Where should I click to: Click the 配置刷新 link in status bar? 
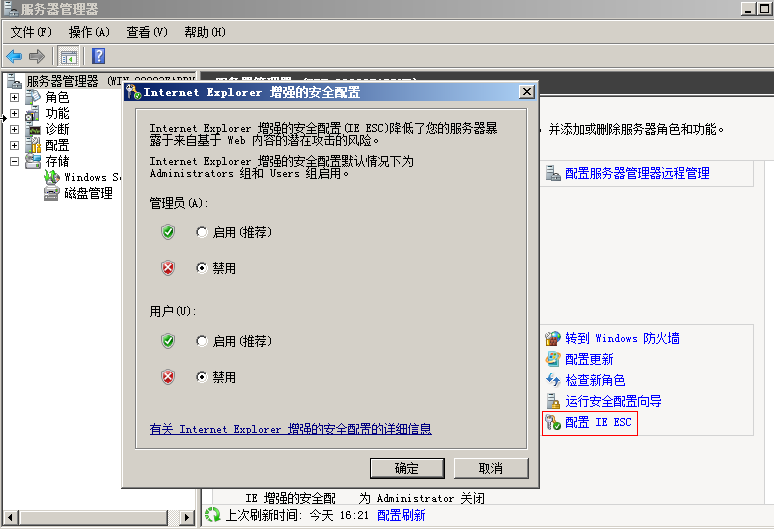pos(401,515)
